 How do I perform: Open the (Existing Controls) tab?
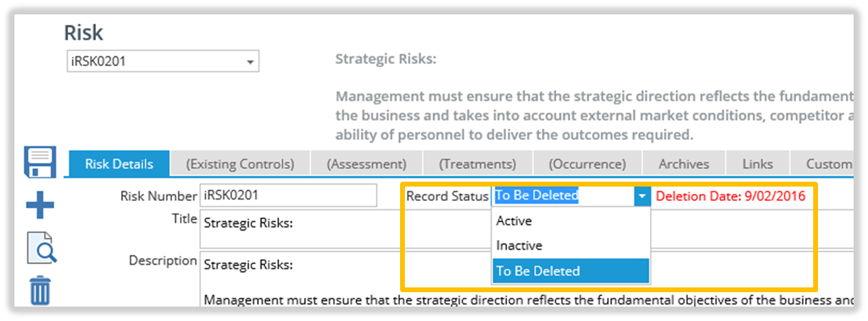click(x=240, y=165)
